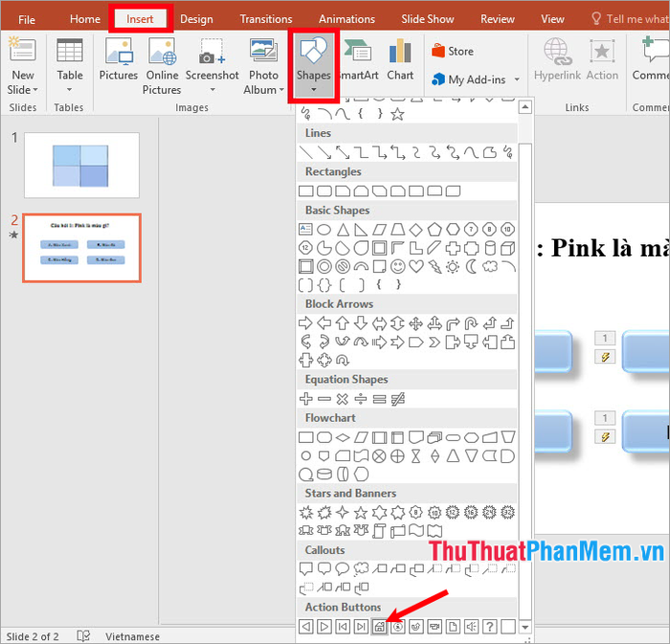Pick the Help action button shape
Screen dimensions: 670x644
pos(489,627)
